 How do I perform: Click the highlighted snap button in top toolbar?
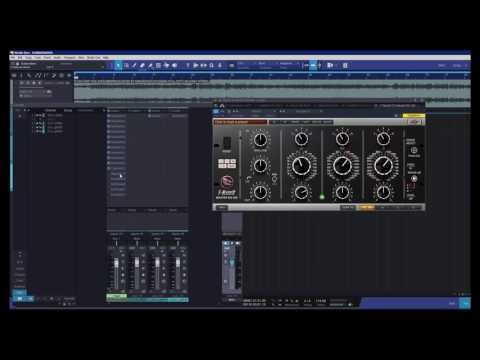point(313,65)
